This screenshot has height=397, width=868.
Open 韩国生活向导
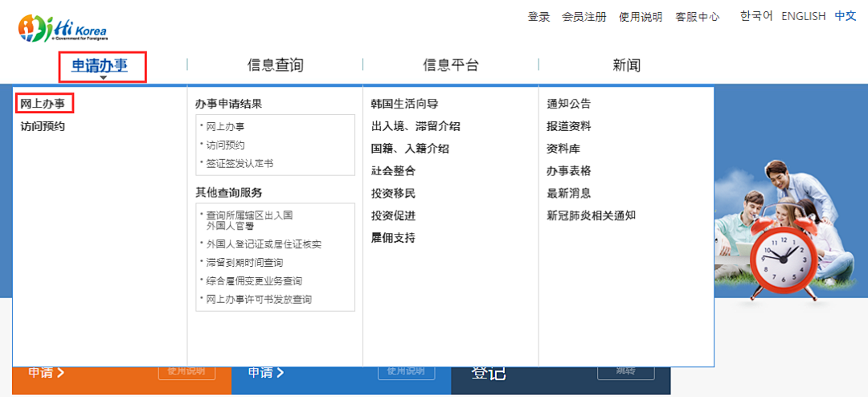404,104
